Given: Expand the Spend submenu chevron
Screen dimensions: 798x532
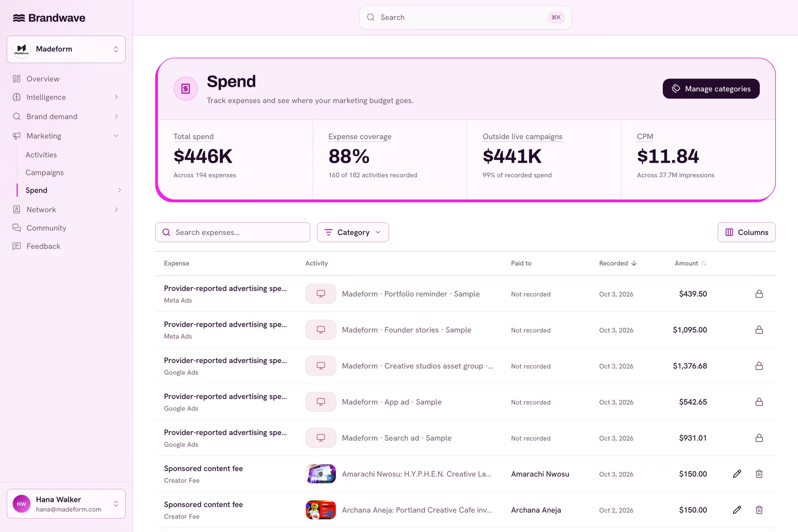Looking at the screenshot, I should tap(119, 190).
